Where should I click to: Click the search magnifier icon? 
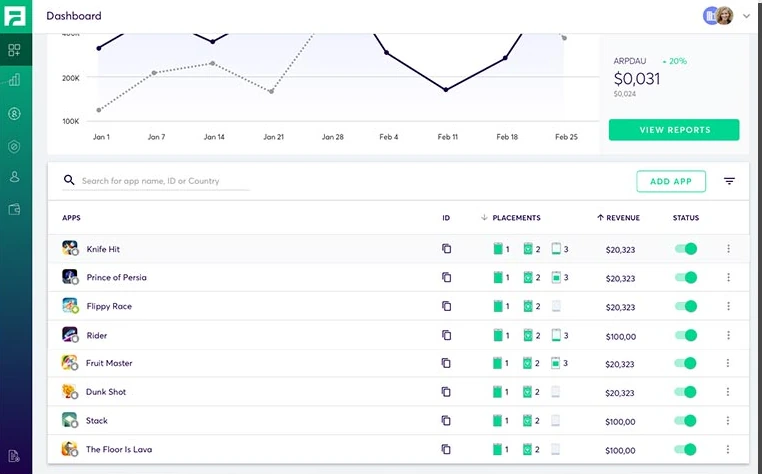[69, 180]
